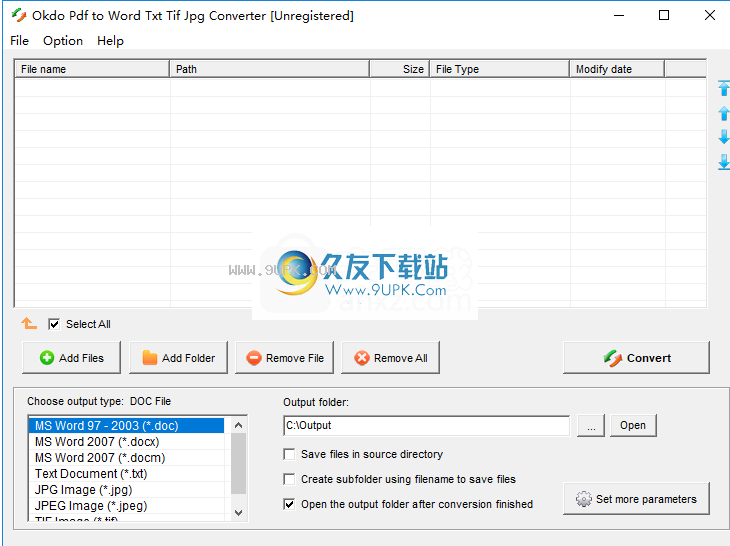Sort by Size column header

tap(400, 69)
